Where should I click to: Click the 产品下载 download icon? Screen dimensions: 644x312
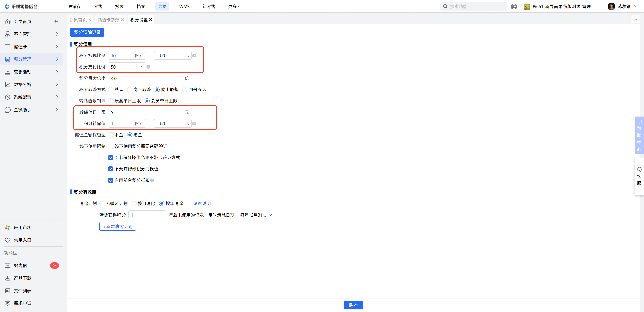[8, 278]
